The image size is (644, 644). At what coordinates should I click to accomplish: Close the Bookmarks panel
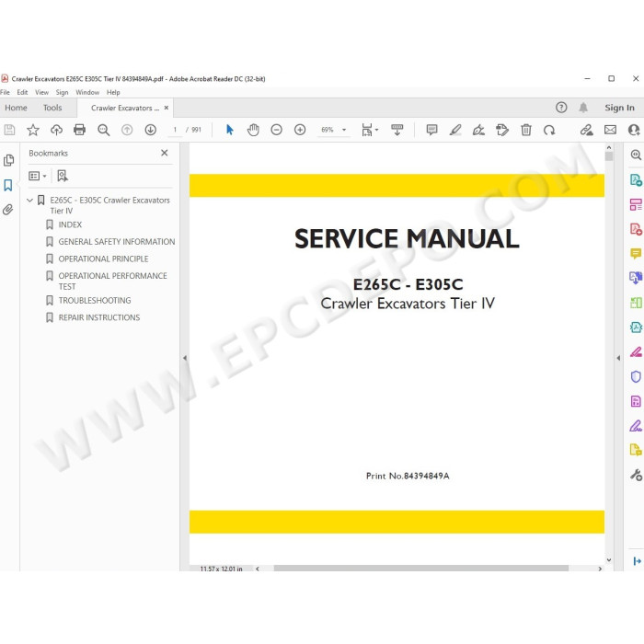[x=165, y=153]
